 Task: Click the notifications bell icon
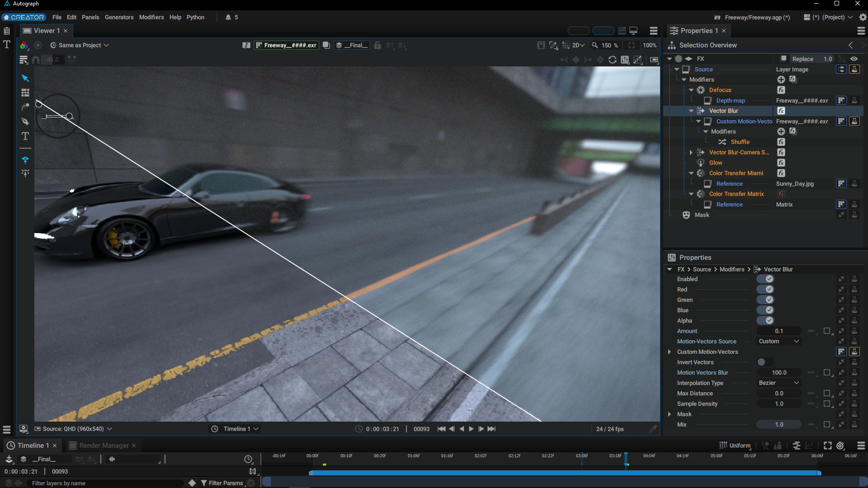coord(228,17)
